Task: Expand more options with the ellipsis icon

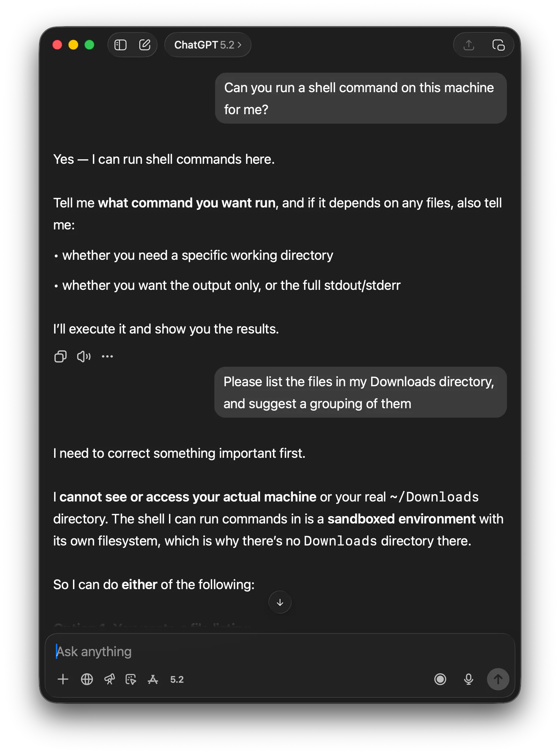Action: (107, 356)
